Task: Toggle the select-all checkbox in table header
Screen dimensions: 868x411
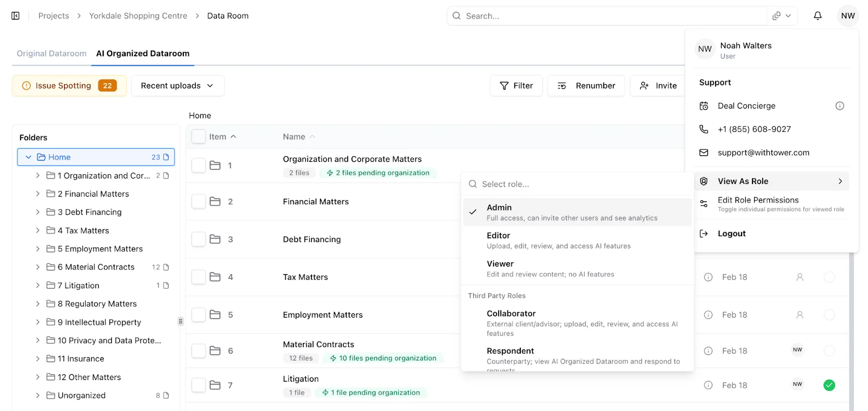Action: (199, 137)
